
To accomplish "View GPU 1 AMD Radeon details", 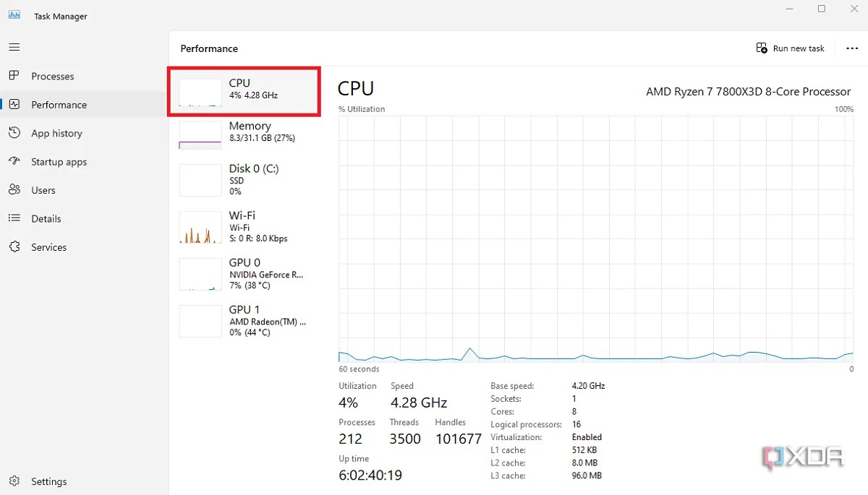I will click(246, 320).
